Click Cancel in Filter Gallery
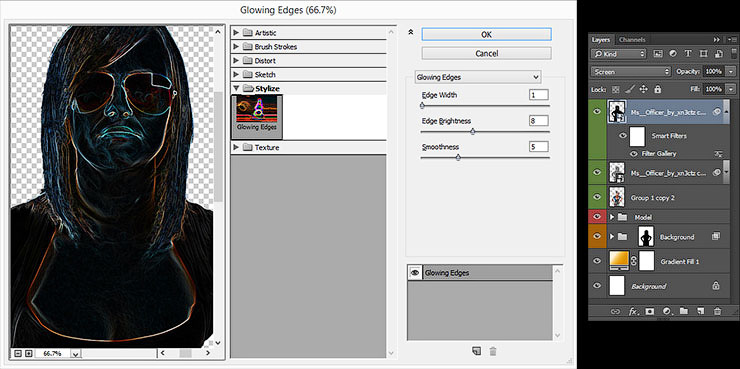This screenshot has height=369, width=740. tap(486, 53)
